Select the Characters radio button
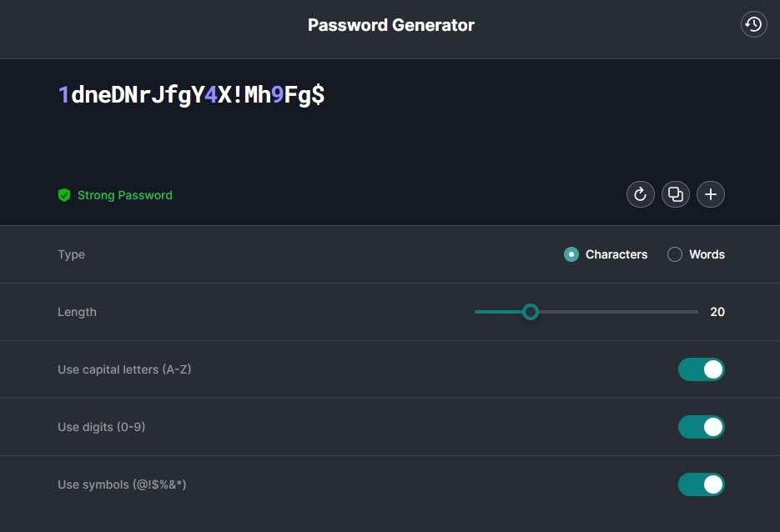The image size is (780, 532). pos(571,254)
